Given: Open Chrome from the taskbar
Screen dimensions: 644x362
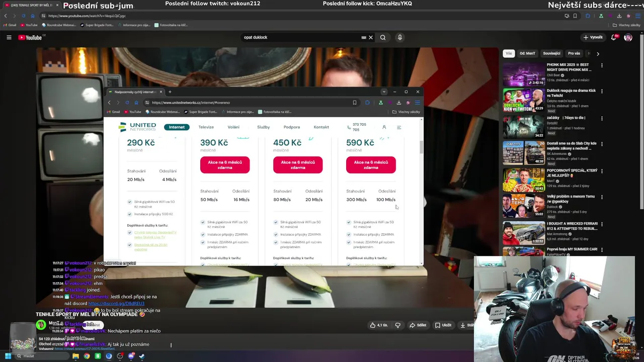Looking at the screenshot, I should [87, 356].
